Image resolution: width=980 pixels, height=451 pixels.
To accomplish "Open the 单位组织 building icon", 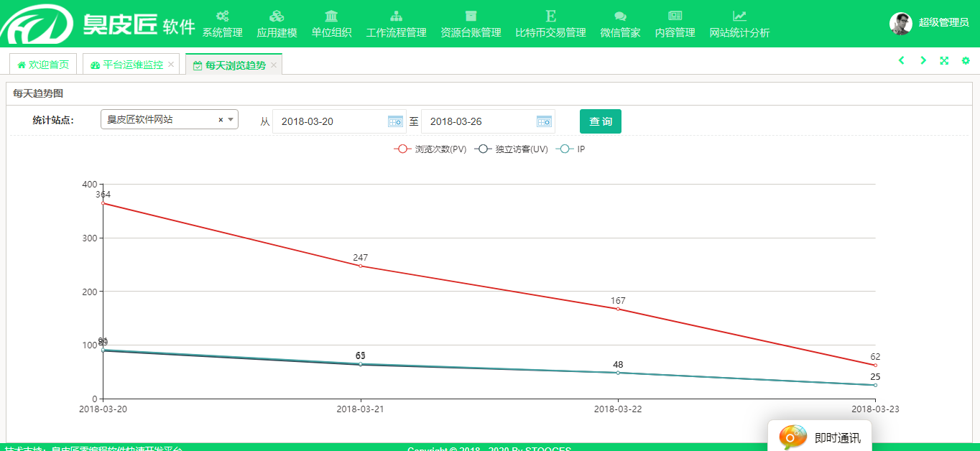I will [331, 17].
